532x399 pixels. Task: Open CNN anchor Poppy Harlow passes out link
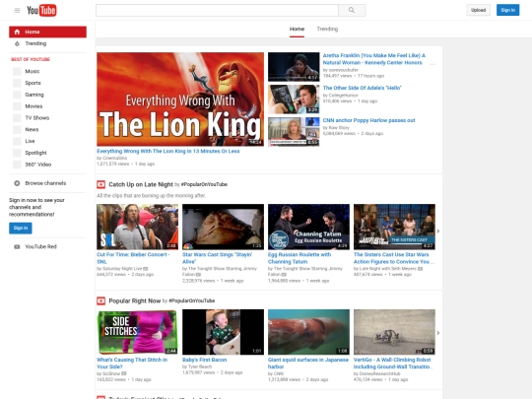(x=368, y=120)
